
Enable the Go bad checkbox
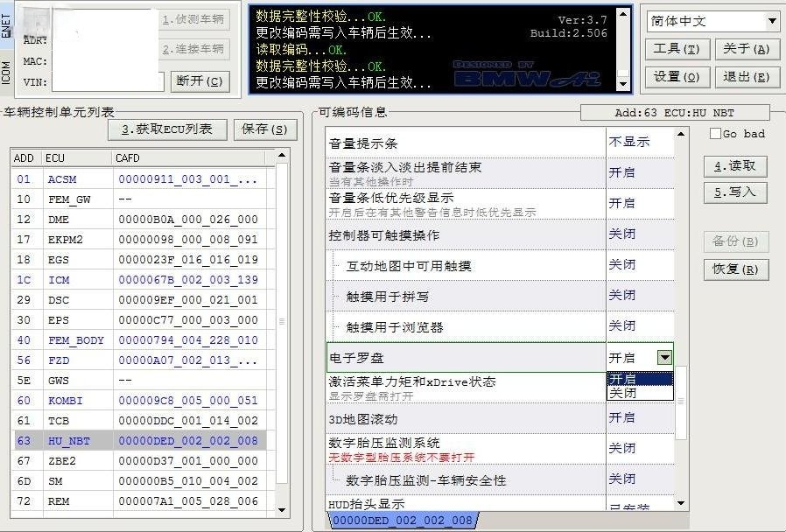pos(716,134)
